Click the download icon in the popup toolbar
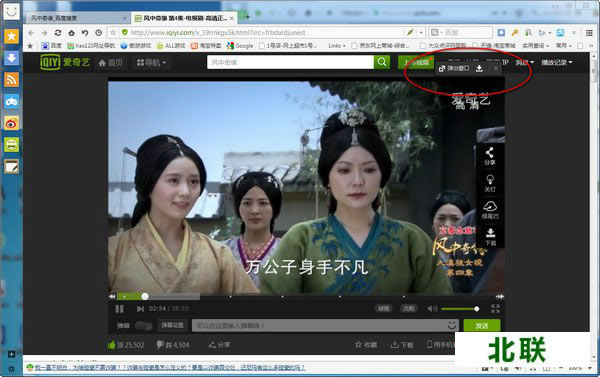Screen dimensions: 600x377 [x=479, y=69]
